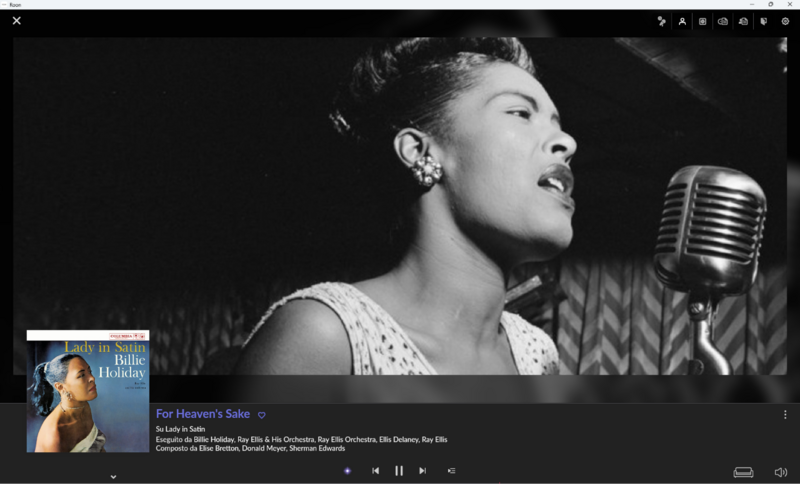Click the Lady in Satin album cover thumbnail
800x484 pixels.
coord(88,391)
